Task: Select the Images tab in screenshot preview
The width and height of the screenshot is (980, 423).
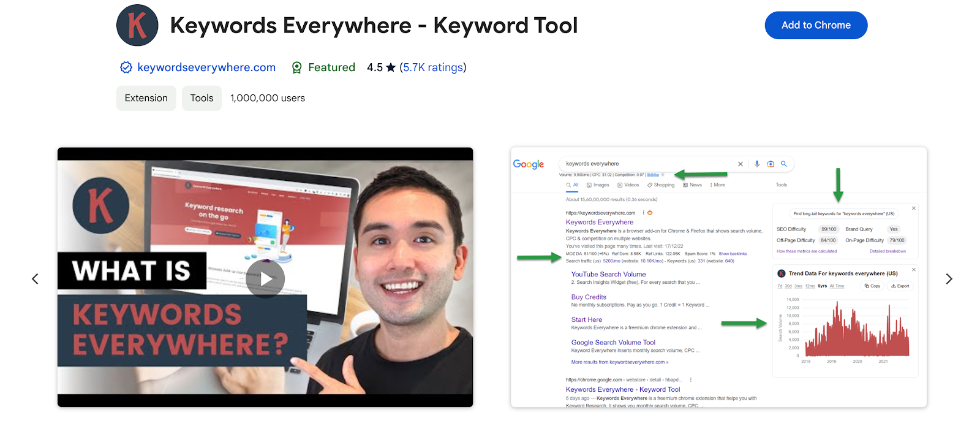Action: 598,185
